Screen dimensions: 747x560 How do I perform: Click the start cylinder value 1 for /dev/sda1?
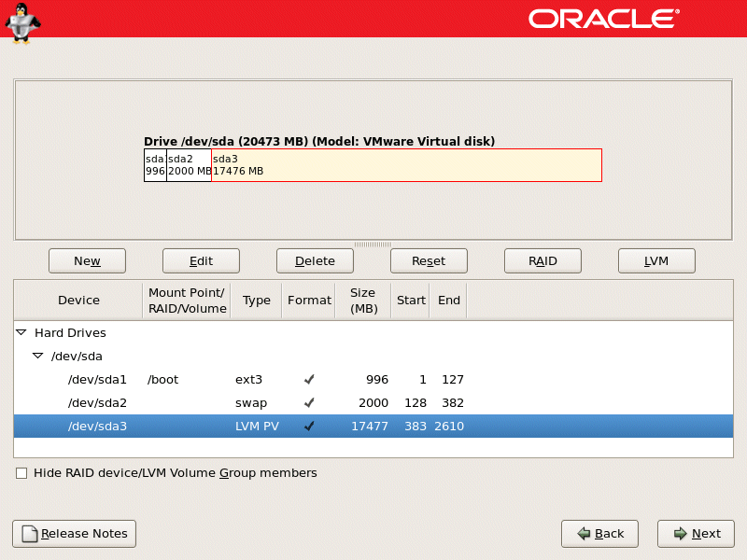pyautogui.click(x=423, y=380)
